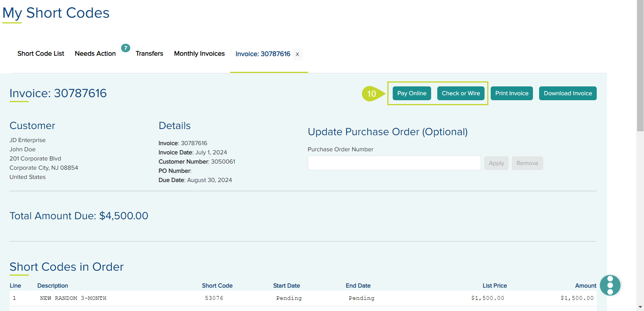Click the Print Invoice button

pyautogui.click(x=511, y=93)
